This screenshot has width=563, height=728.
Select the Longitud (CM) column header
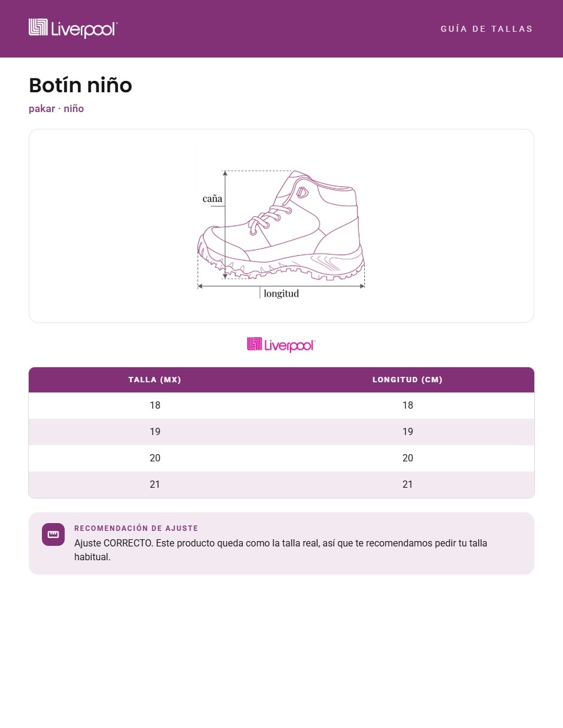click(408, 380)
